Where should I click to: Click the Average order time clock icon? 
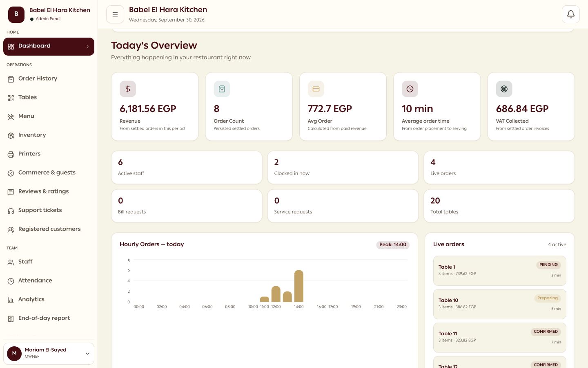pos(410,89)
